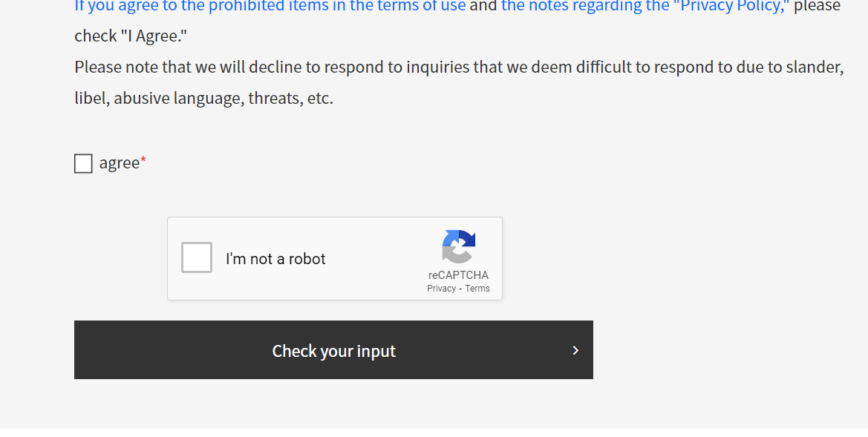
Task: Open the reCAPTCHA Privacy link
Action: (x=441, y=289)
